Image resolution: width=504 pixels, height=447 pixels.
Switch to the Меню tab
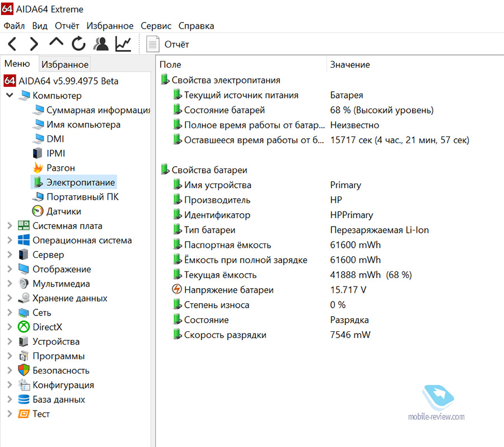[17, 64]
